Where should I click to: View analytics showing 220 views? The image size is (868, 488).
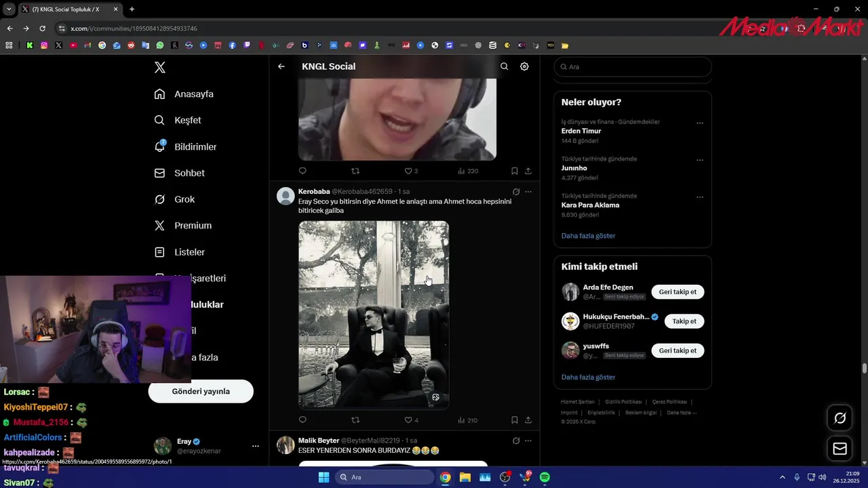click(468, 171)
